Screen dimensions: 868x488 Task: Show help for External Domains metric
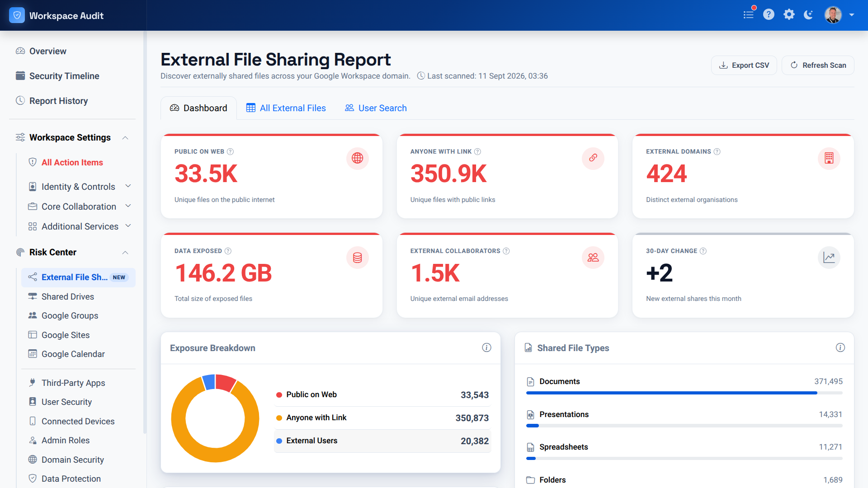(x=717, y=151)
